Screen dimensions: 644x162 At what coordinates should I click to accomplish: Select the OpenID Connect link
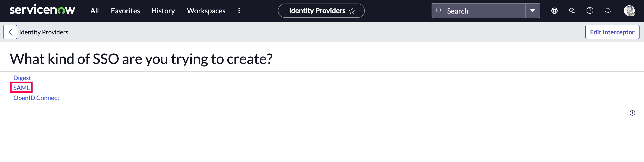pos(36,98)
